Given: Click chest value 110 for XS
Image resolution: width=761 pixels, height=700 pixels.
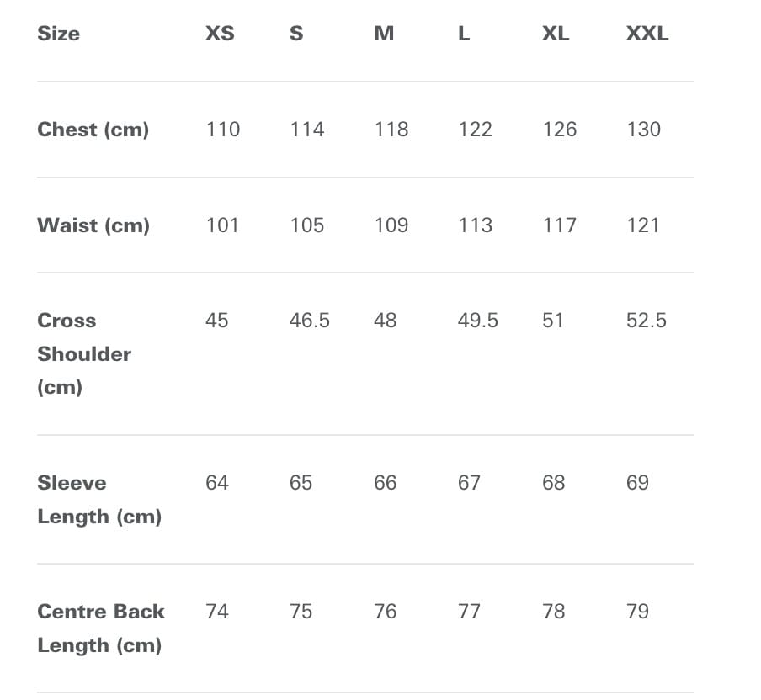Looking at the screenshot, I should coord(222,130).
